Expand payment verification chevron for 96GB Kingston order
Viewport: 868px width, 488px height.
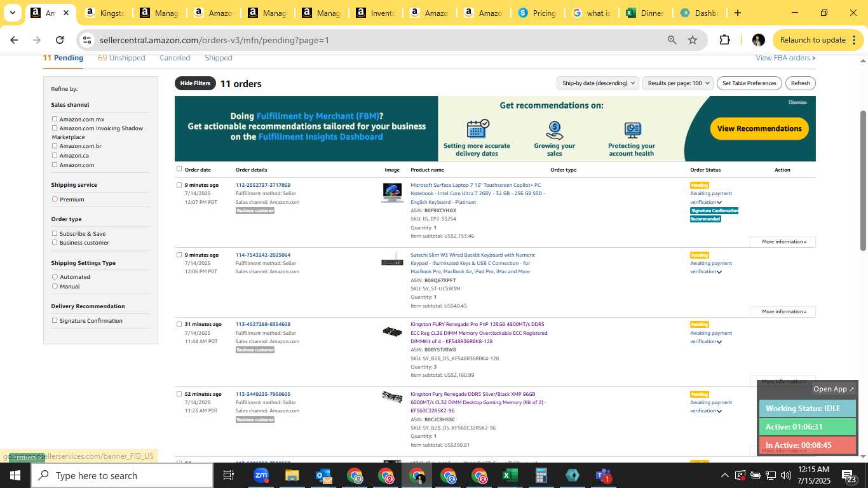coord(719,411)
